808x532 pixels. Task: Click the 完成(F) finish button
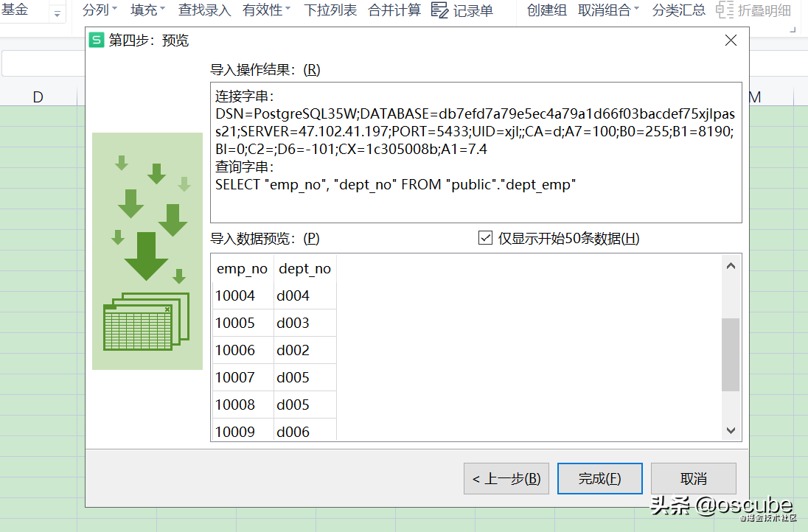click(600, 478)
